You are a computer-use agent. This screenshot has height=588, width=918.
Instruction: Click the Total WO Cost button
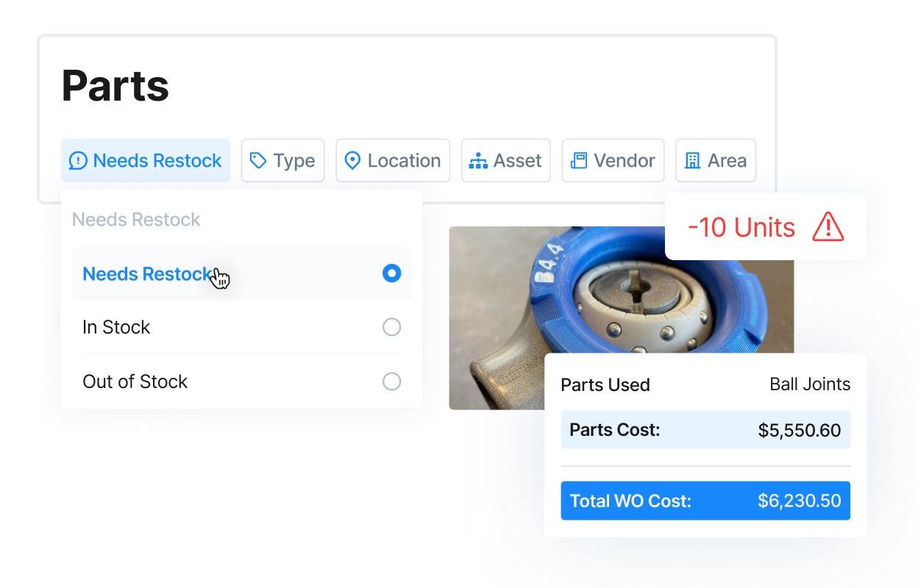coord(705,501)
